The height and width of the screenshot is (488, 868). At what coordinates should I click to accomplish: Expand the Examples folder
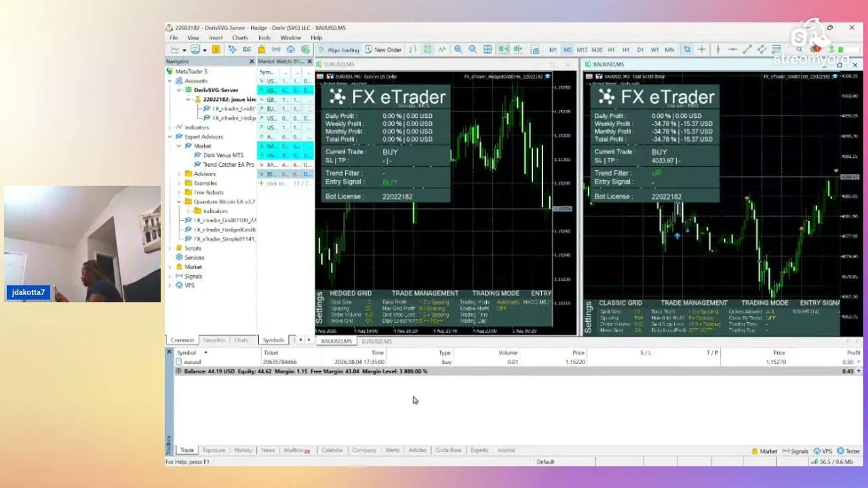coord(180,183)
